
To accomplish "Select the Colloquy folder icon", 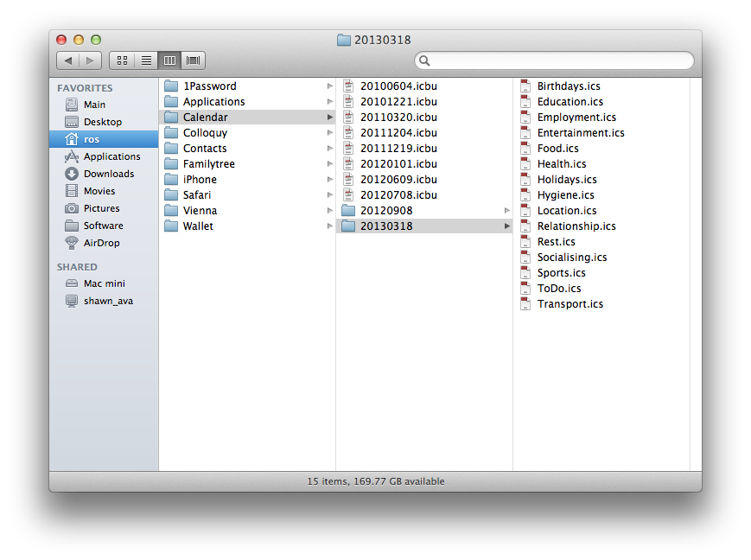I will (171, 133).
